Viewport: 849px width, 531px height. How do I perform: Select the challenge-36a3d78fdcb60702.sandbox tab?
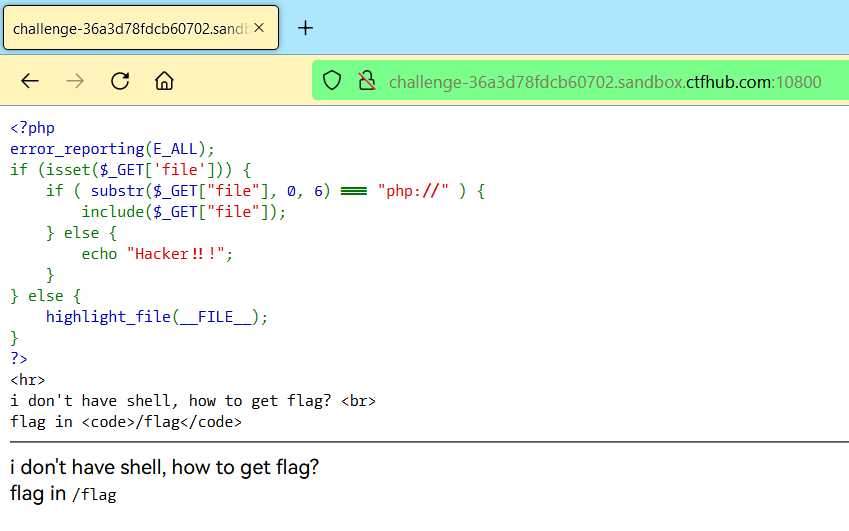pyautogui.click(x=141, y=28)
